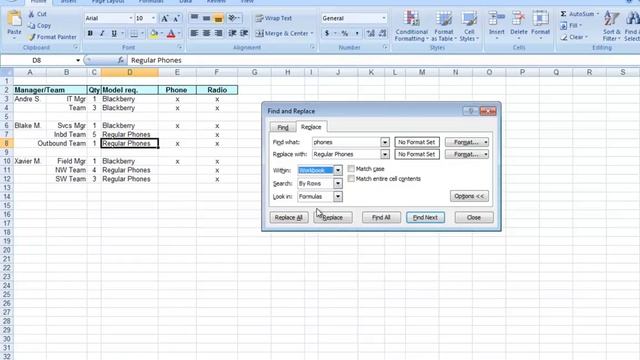Screen dimensions: 640x360
Task: Toggle Underline formatting
Action: 114,33
